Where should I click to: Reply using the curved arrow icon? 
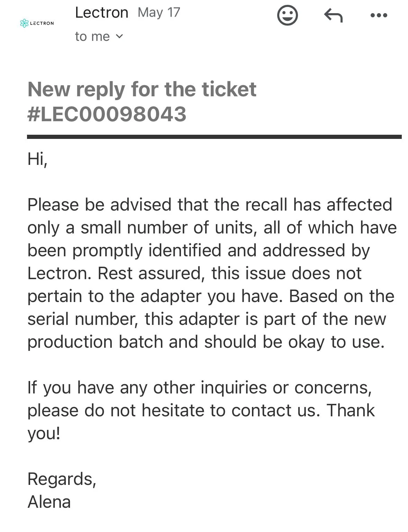pyautogui.click(x=333, y=16)
